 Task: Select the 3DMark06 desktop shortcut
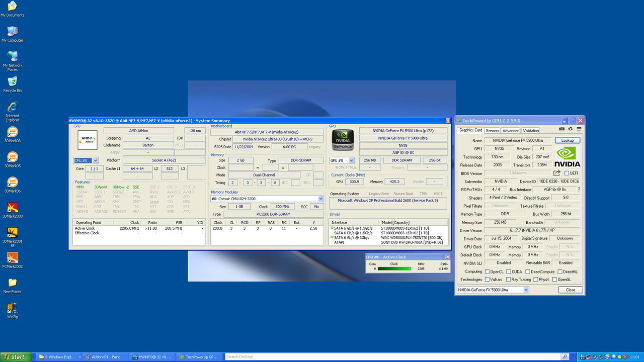point(13,185)
